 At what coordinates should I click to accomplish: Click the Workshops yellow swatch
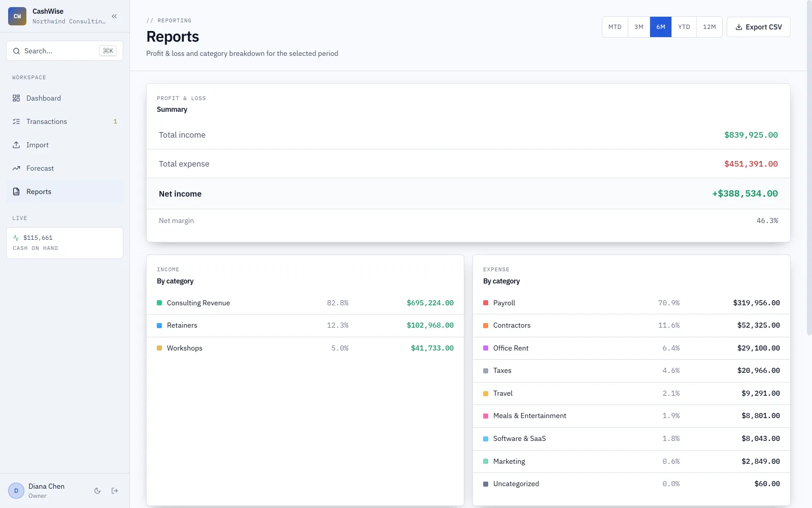[x=159, y=348]
